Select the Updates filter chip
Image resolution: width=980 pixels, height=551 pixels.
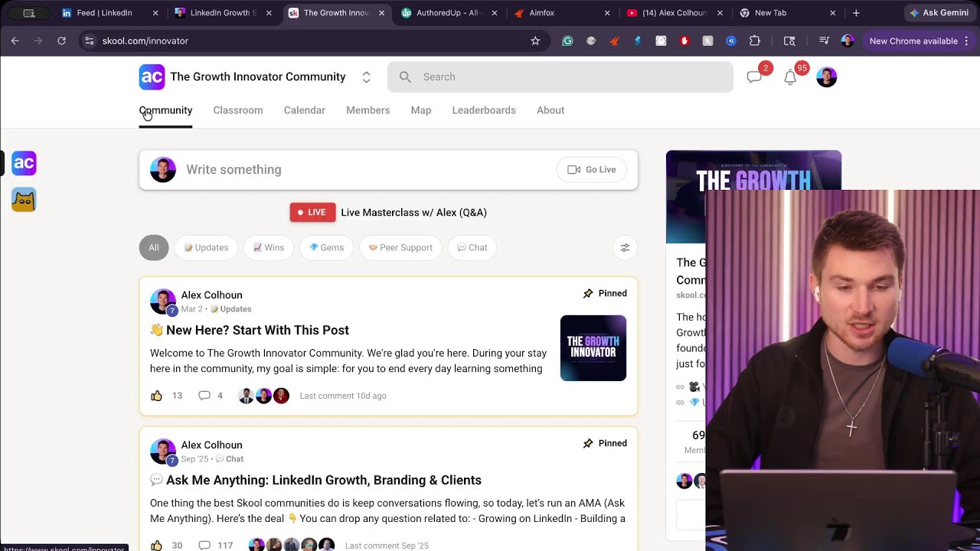click(x=206, y=247)
